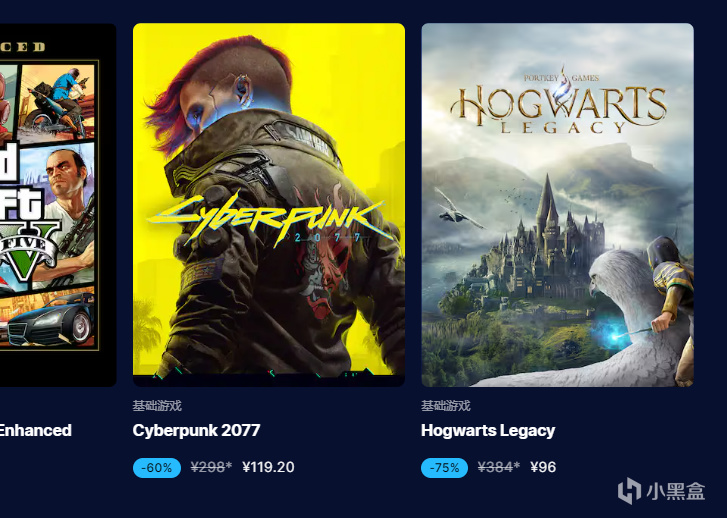Click the 小黑盒 watermark text

coord(676,492)
